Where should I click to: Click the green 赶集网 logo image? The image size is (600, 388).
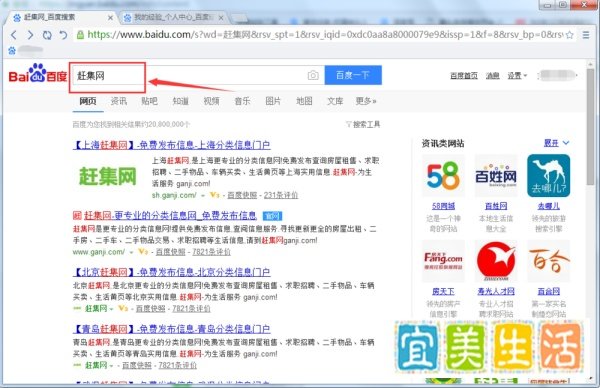click(108, 176)
